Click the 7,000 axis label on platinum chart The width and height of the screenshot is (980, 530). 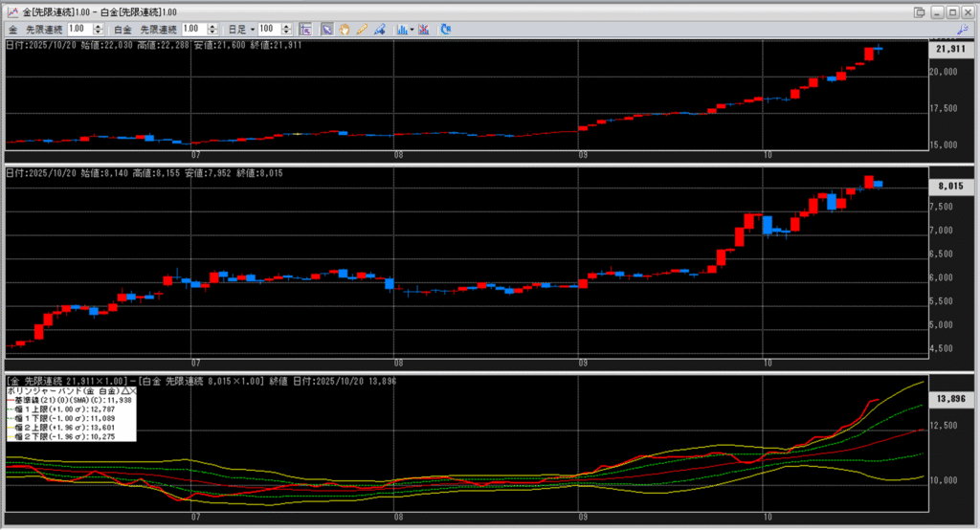click(x=942, y=231)
